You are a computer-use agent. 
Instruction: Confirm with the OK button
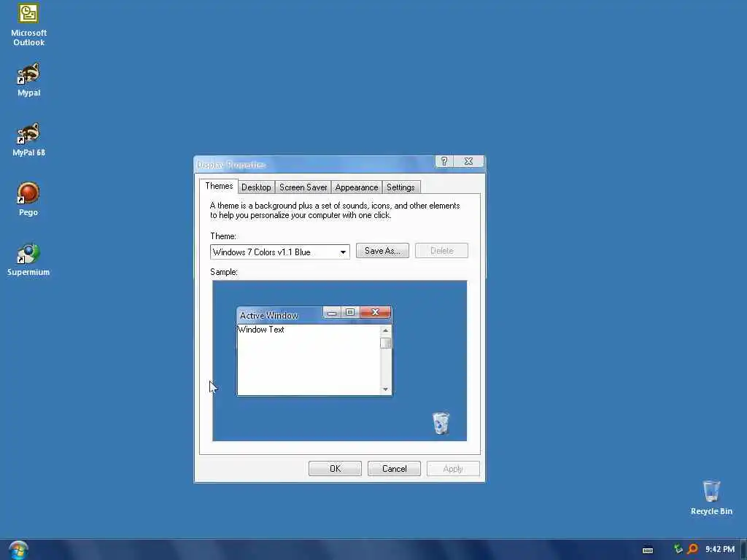pos(335,469)
